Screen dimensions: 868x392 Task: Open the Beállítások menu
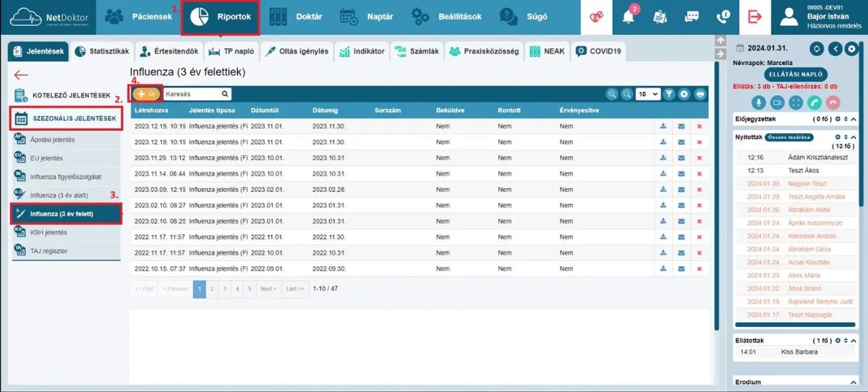tap(446, 16)
